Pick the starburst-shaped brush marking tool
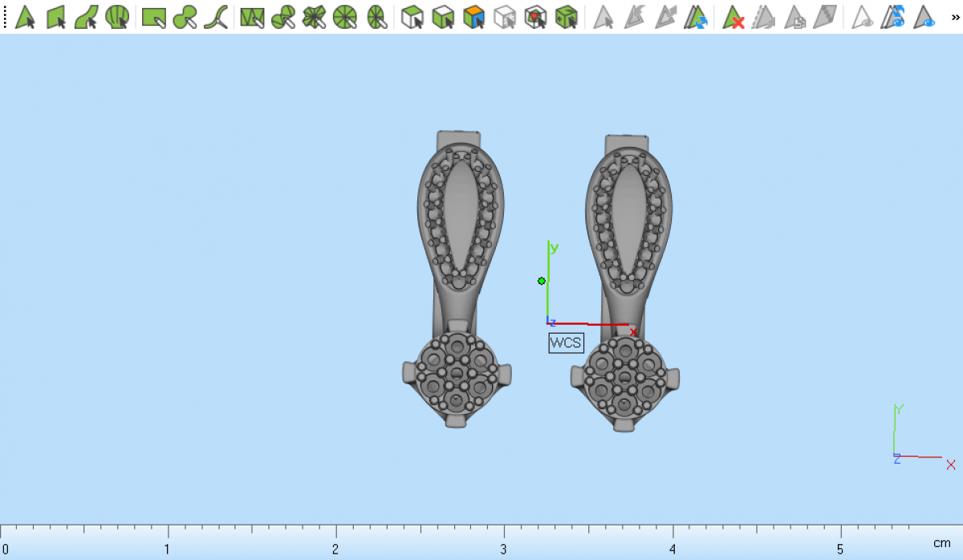This screenshot has width=963, height=560. [x=314, y=17]
